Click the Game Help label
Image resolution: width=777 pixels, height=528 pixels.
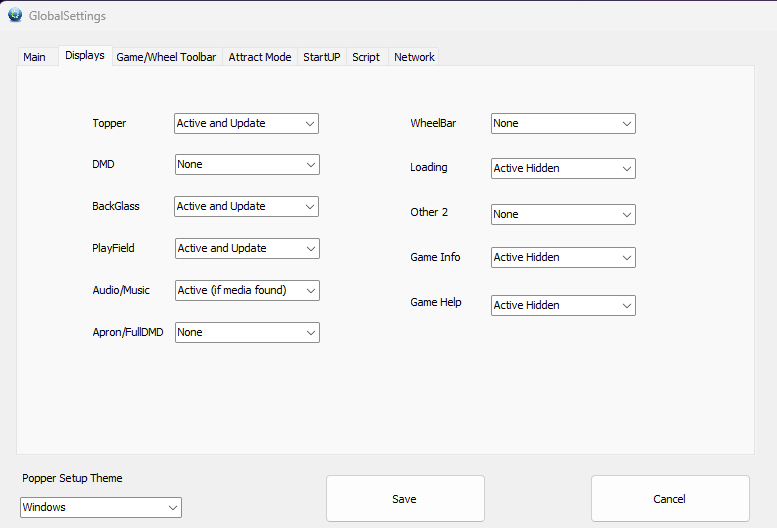tap(436, 302)
